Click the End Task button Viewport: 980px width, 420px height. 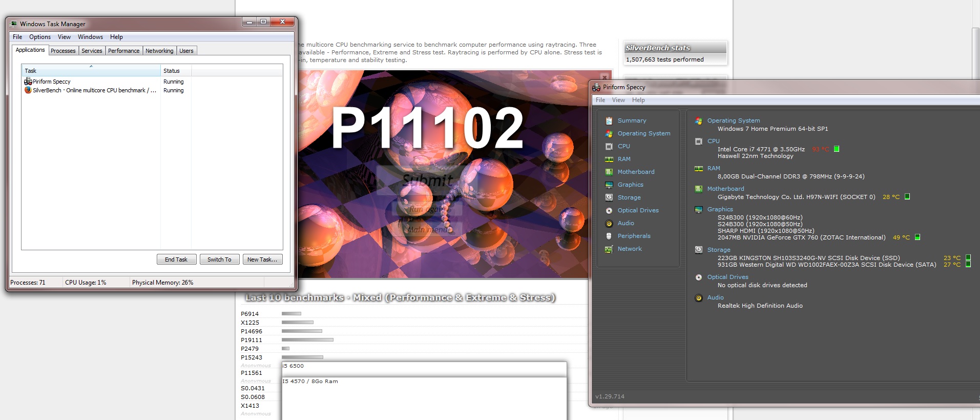176,259
